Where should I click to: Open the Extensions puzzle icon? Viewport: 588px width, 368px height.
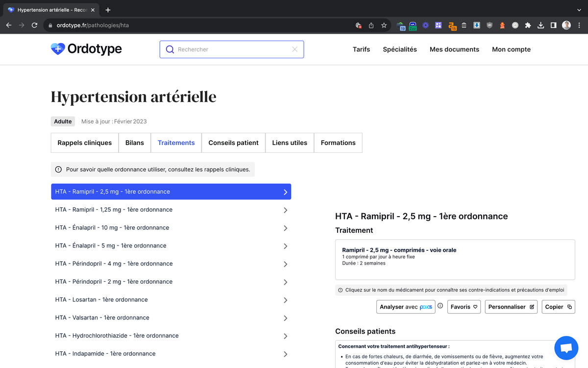point(528,25)
